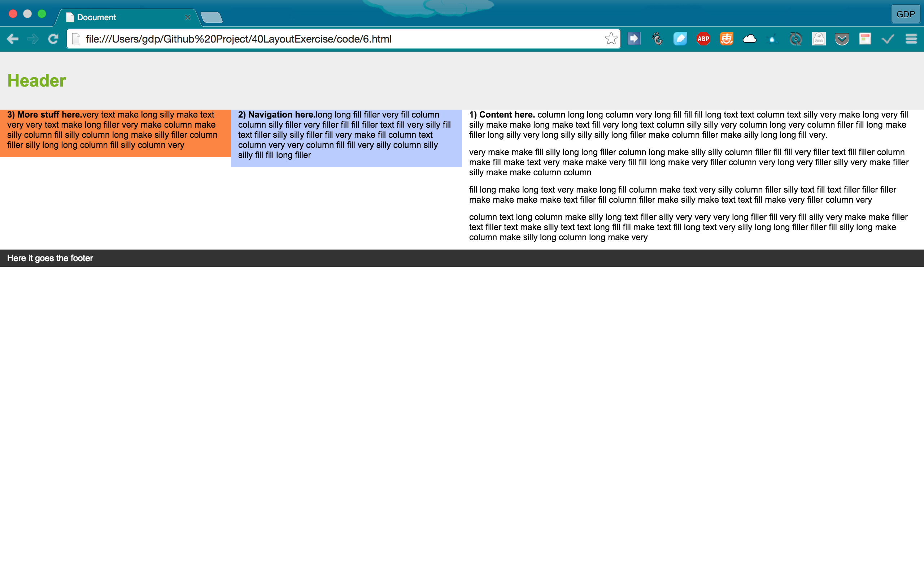Open the Chrome hamburger menu
This screenshot has width=924, height=577.
coord(911,39)
